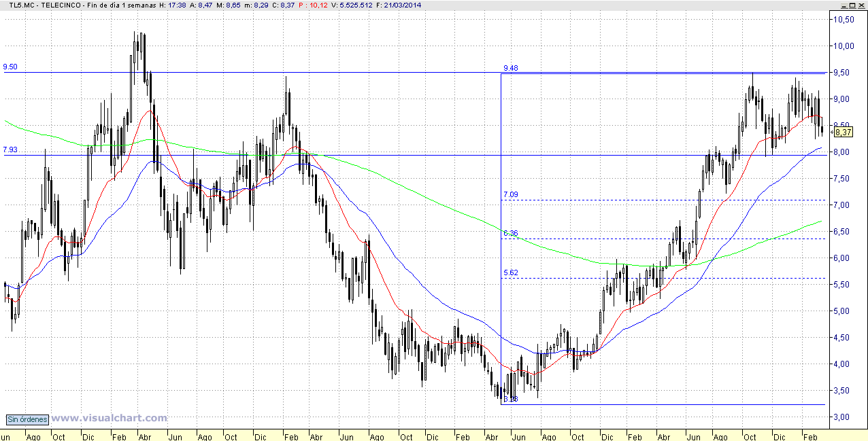Image resolution: width=868 pixels, height=441 pixels.
Task: Click the 10,00 price axis label
Action: 844,46
